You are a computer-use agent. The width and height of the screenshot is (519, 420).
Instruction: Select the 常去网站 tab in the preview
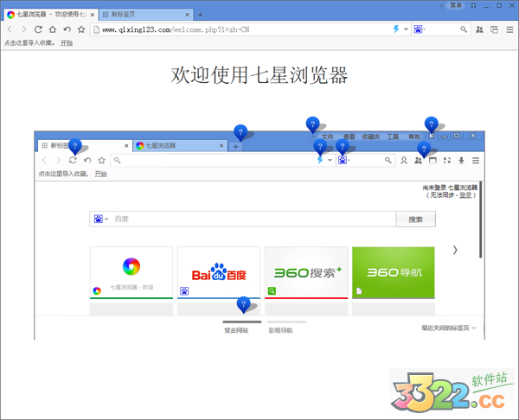pos(236,330)
